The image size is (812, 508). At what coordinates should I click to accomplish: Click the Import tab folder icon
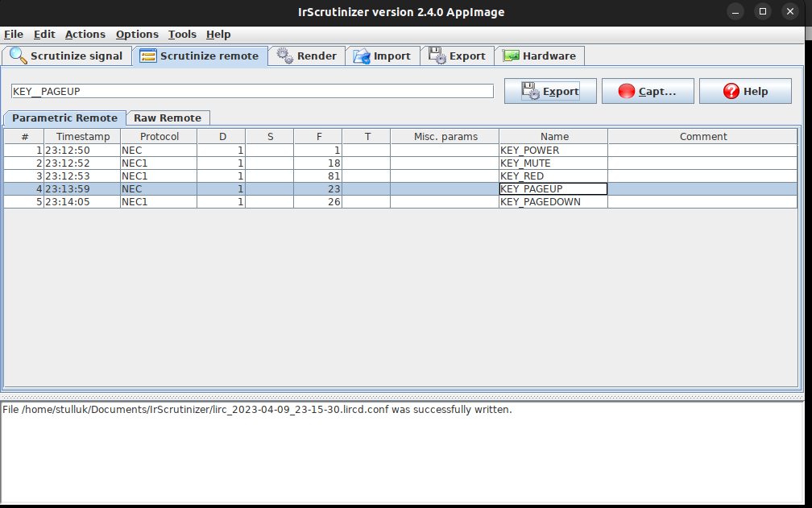click(x=362, y=56)
